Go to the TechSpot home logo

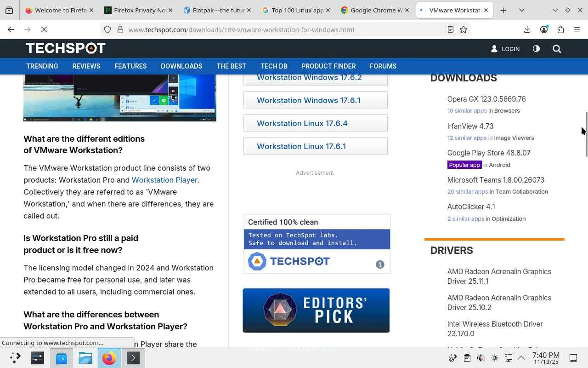click(66, 48)
